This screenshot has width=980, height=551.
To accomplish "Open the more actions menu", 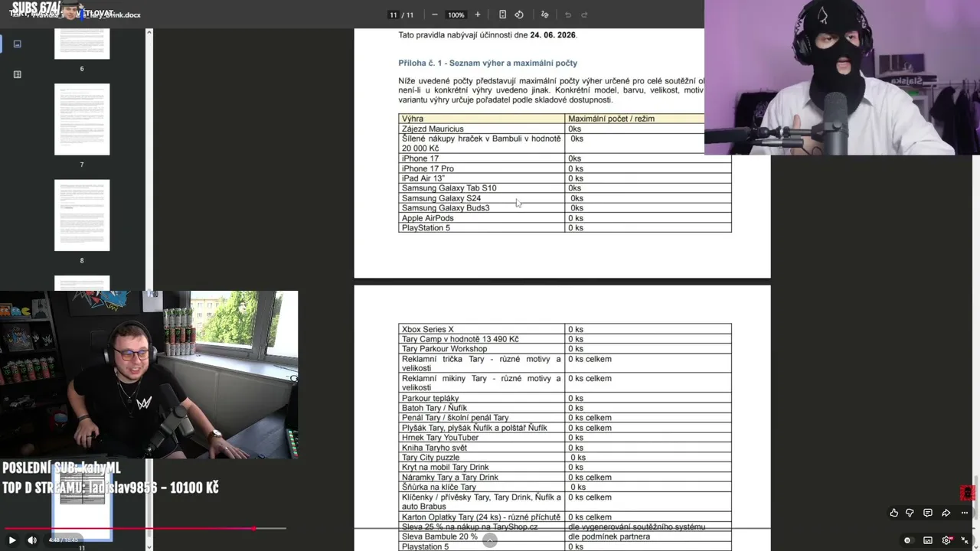I will tap(965, 513).
